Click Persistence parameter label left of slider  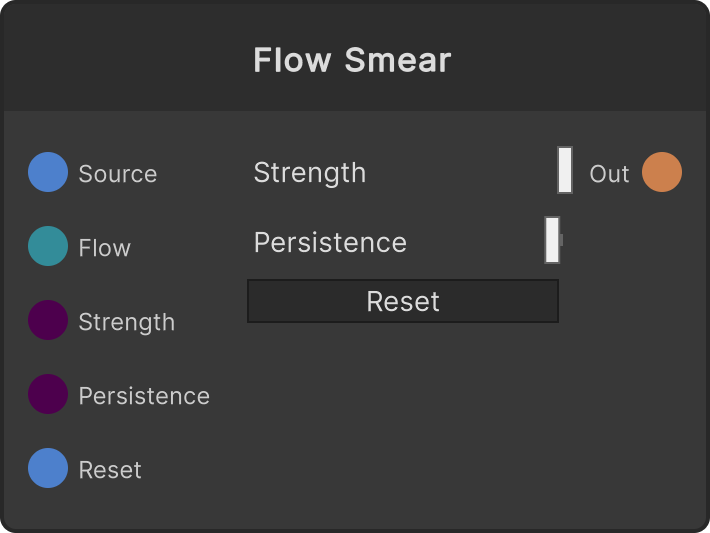tap(330, 242)
